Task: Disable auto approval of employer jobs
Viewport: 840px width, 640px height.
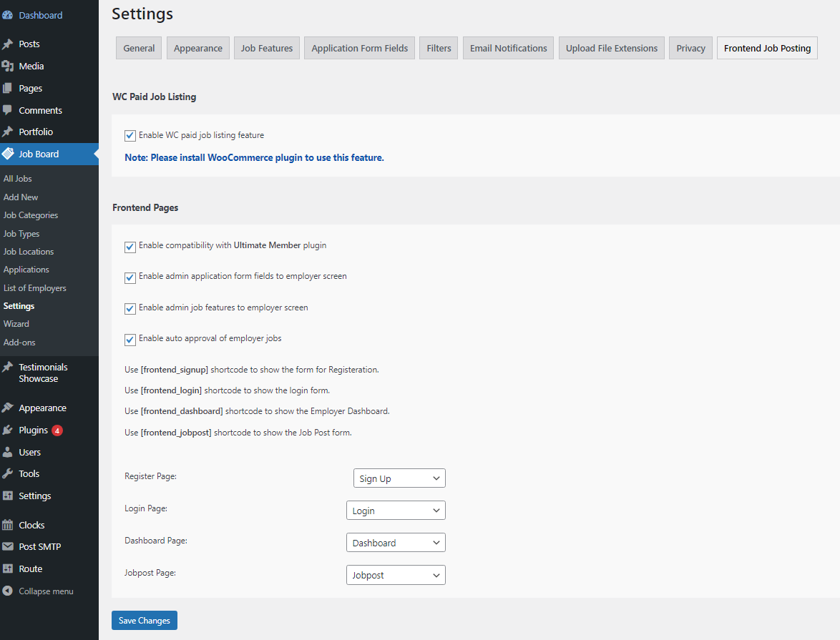Action: point(130,338)
